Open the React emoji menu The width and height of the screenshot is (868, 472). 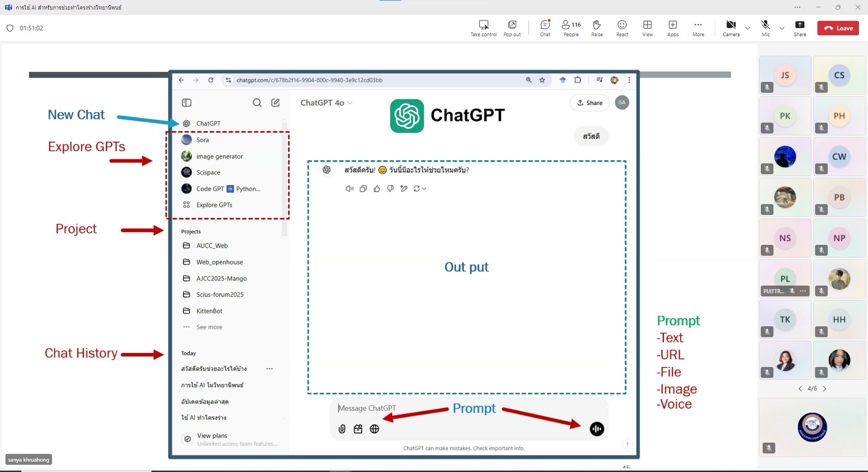pos(622,28)
